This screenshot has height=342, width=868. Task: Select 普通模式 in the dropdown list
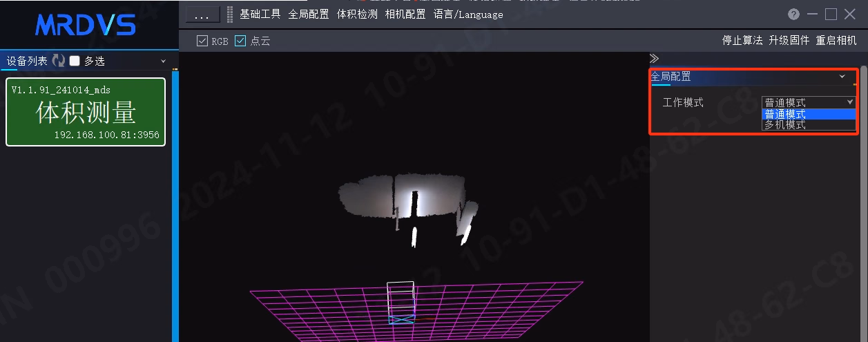[809, 115]
